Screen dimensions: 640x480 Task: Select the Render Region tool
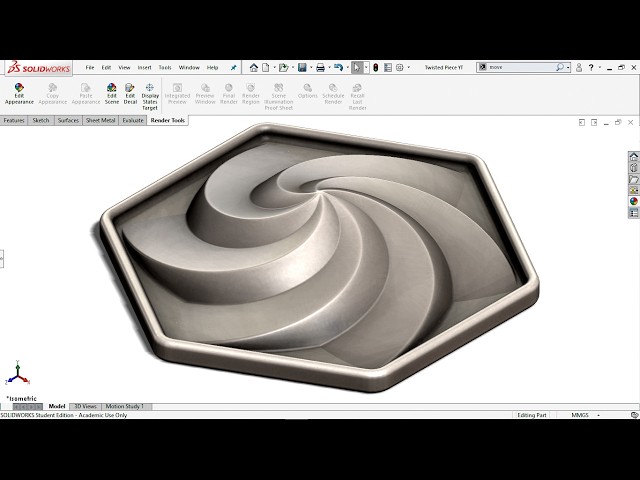click(251, 94)
